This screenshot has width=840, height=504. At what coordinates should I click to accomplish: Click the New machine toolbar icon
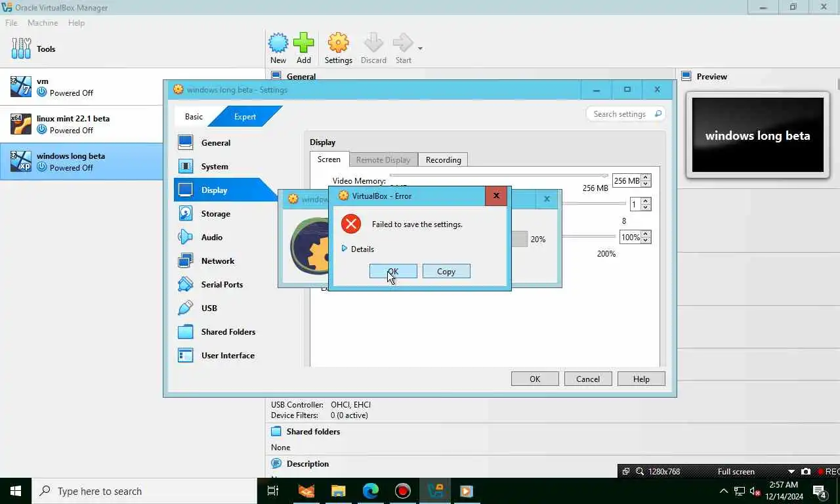pyautogui.click(x=278, y=49)
